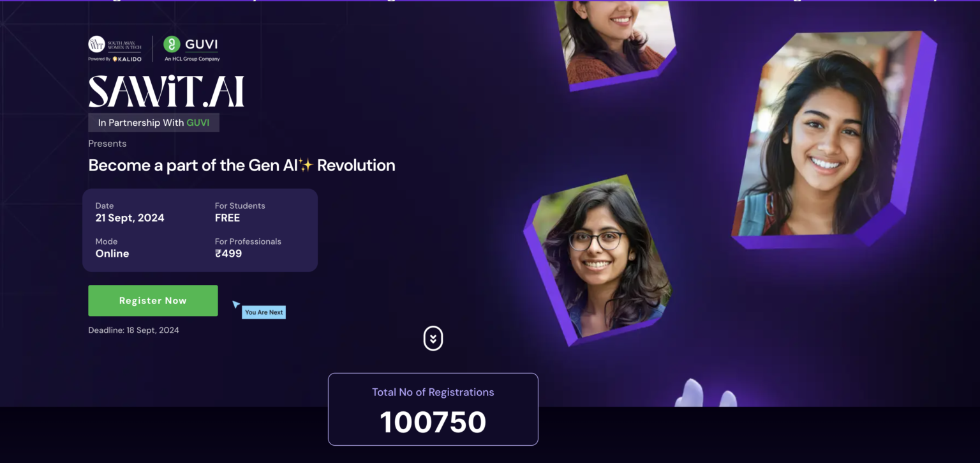Viewport: 980px width, 463px height.
Task: Click the 100750 registration counter
Action: (x=433, y=422)
